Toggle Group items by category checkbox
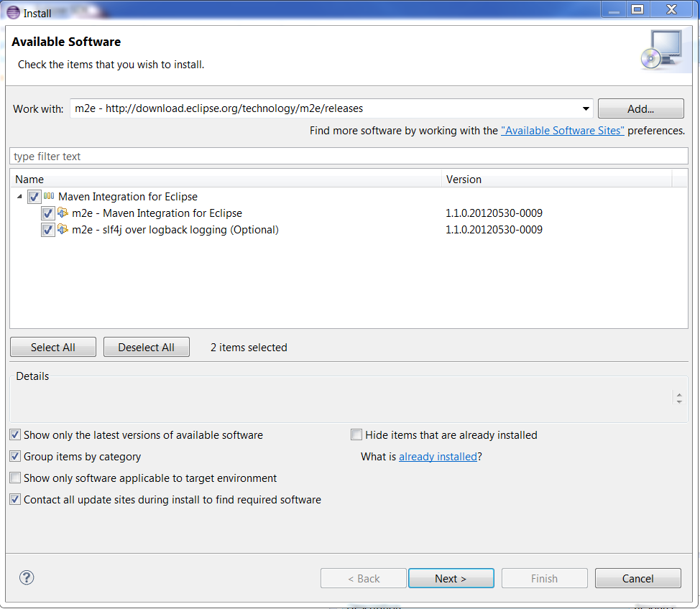The width and height of the screenshot is (700, 609). (15, 456)
